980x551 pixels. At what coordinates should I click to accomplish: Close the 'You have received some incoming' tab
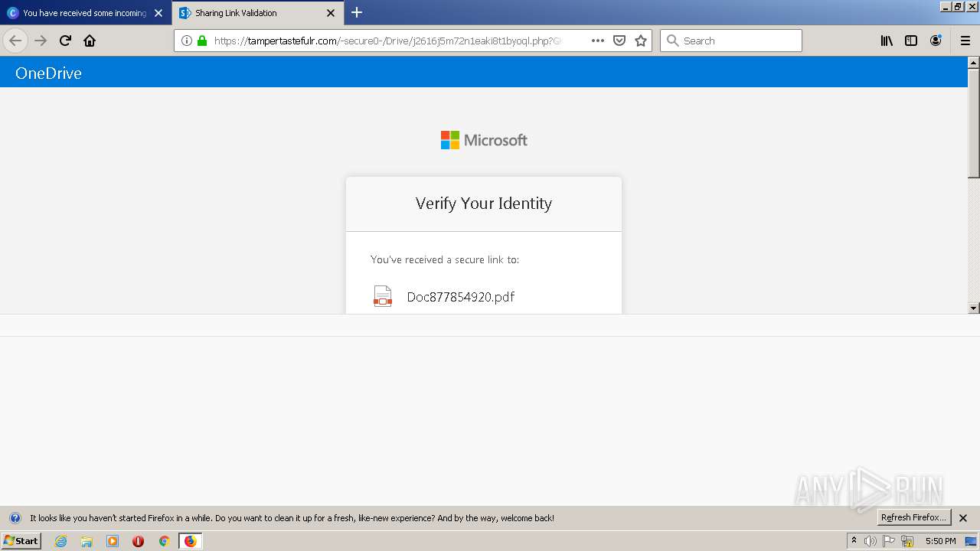pos(158,13)
